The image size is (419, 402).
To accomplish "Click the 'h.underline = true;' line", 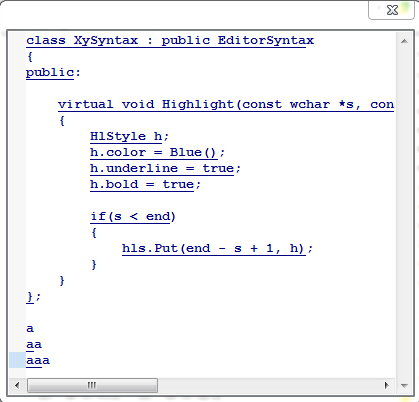I will pos(165,169).
